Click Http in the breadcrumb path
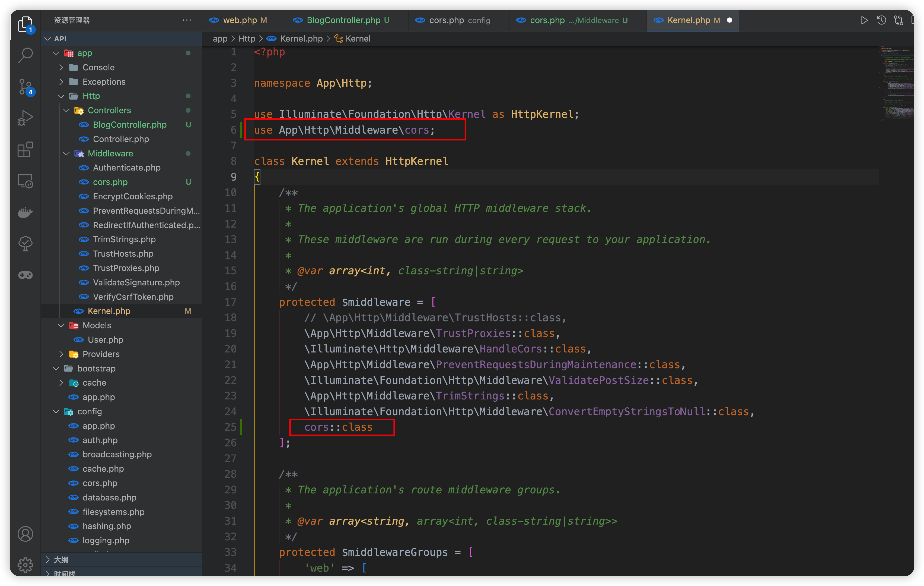Image resolution: width=924 pixels, height=586 pixels. click(246, 39)
